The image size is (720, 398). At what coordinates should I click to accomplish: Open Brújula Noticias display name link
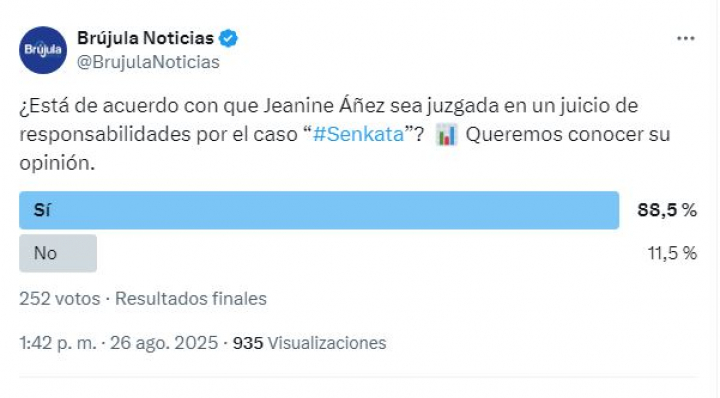tap(145, 38)
